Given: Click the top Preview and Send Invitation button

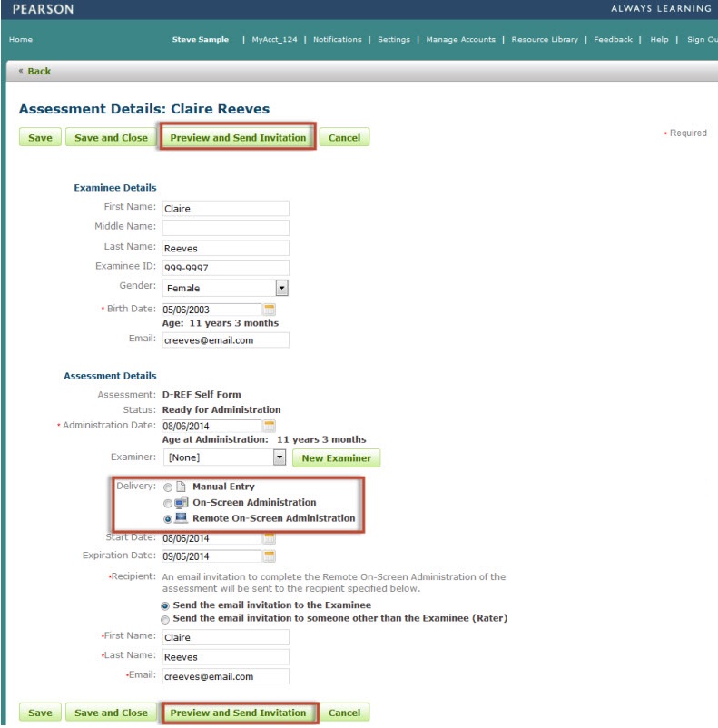Looking at the screenshot, I should click(x=238, y=138).
